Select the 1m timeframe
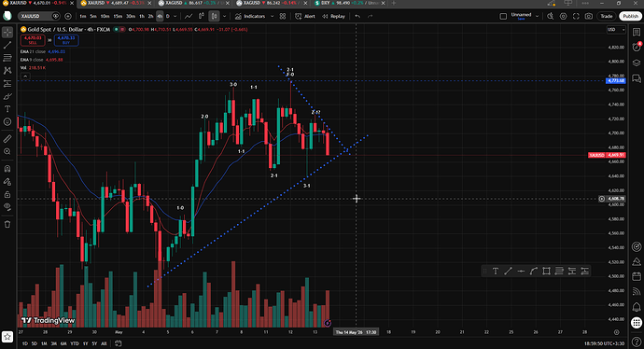Image resolution: width=644 pixels, height=349 pixels. tap(82, 17)
